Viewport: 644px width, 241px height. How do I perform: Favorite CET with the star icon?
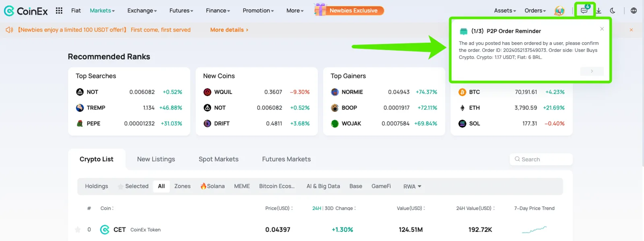tap(78, 230)
